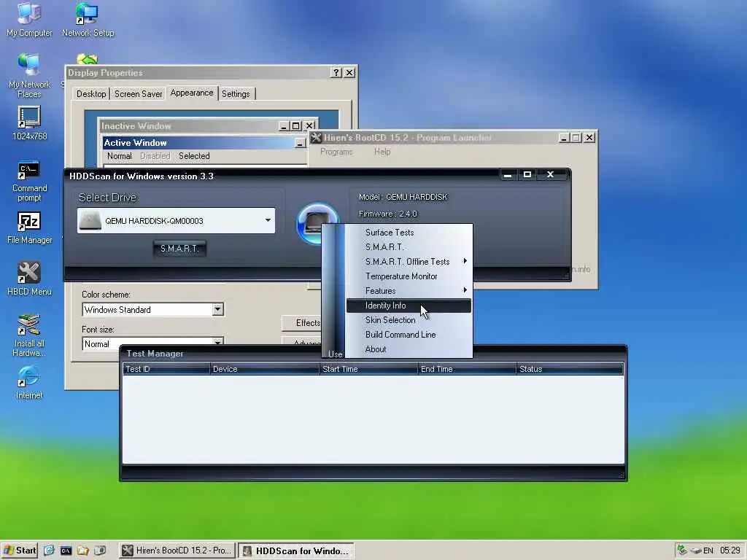The image size is (747, 560).
Task: Open the HBCD Menu desktop shortcut
Action: (x=29, y=279)
